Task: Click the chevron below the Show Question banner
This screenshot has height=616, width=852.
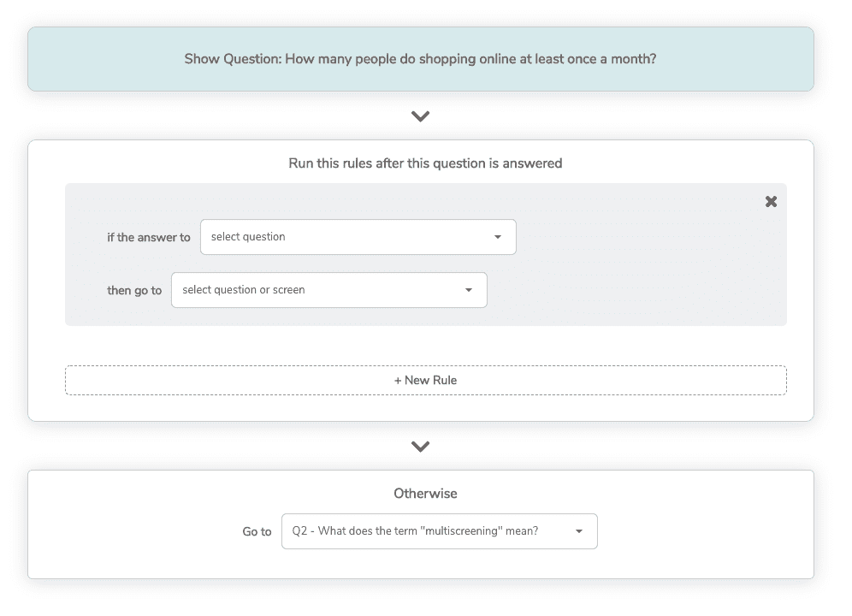Action: [421, 115]
